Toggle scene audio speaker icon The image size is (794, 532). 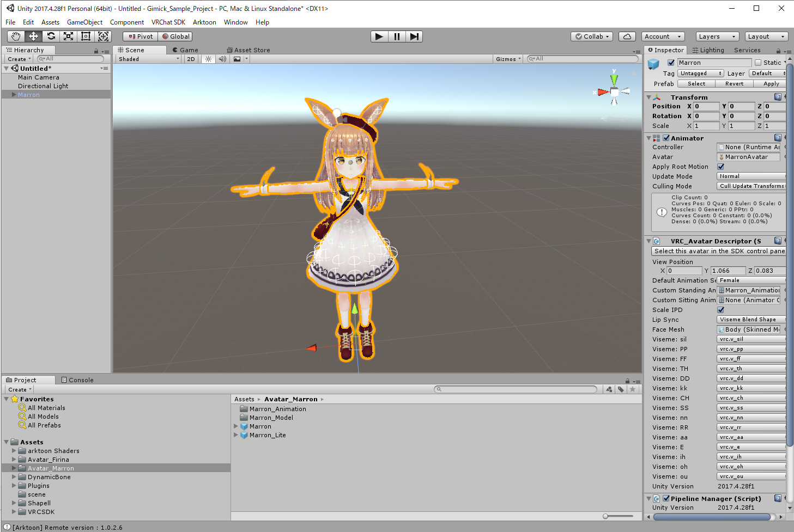click(x=222, y=59)
